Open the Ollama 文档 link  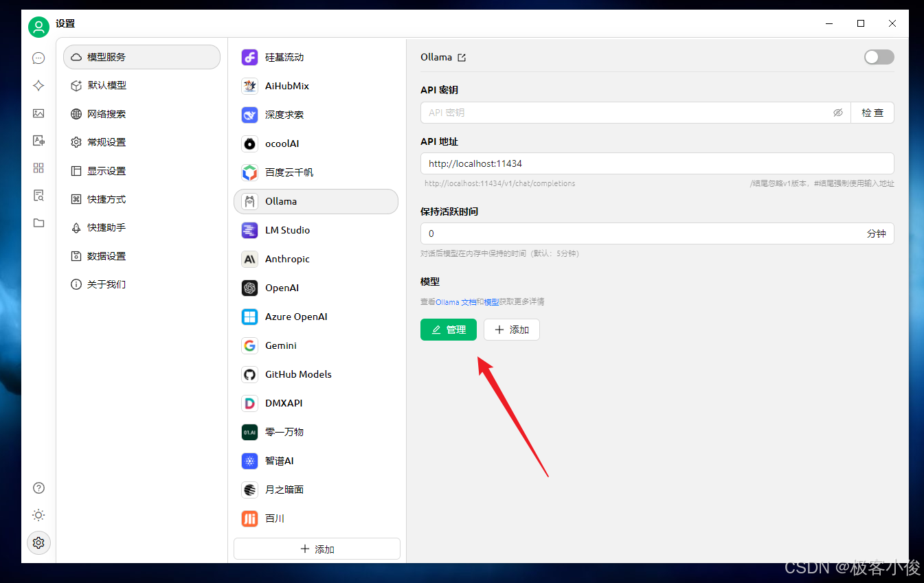pos(455,302)
